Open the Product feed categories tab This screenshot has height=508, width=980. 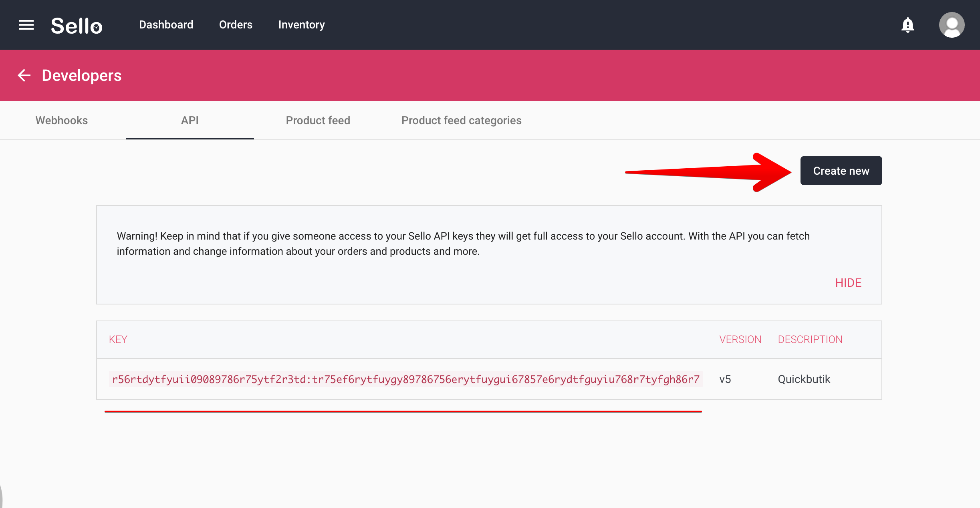click(x=462, y=120)
